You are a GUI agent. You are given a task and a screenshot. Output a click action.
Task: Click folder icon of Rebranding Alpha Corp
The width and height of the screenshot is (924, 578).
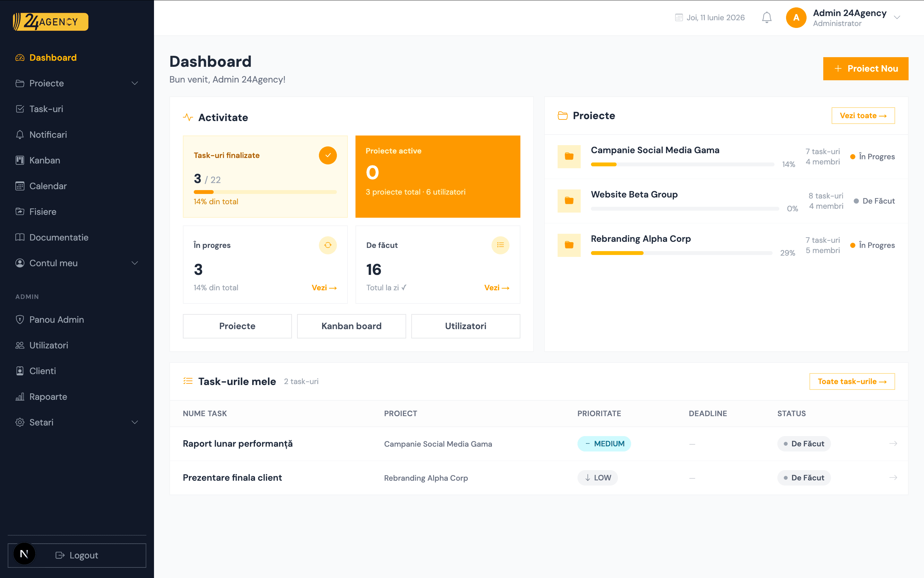[569, 245]
